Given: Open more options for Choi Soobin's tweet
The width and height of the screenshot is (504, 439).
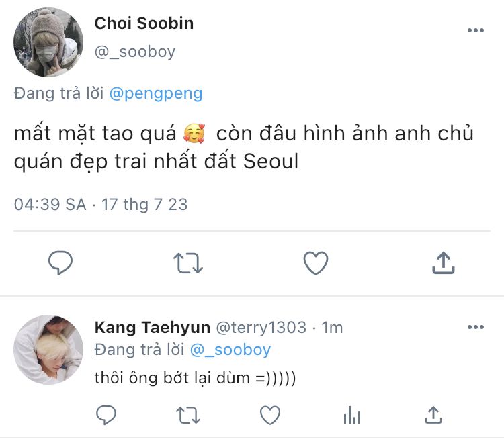Looking at the screenshot, I should (475, 31).
